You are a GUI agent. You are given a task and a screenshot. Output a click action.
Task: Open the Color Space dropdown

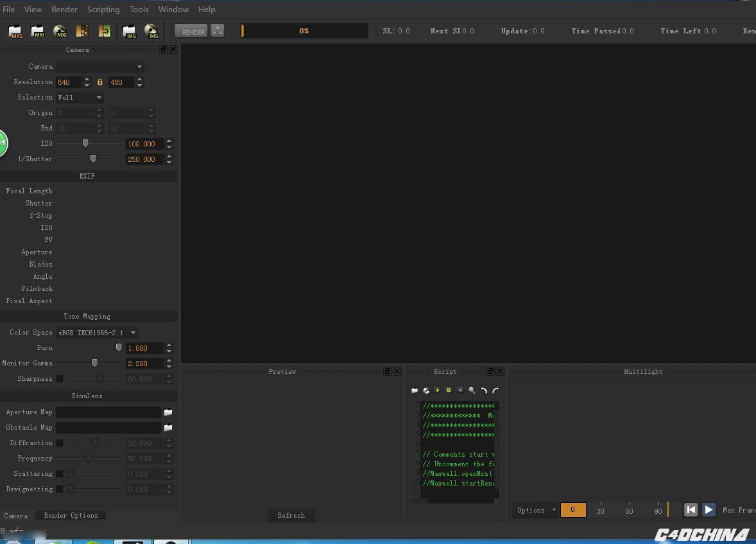pyautogui.click(x=97, y=333)
